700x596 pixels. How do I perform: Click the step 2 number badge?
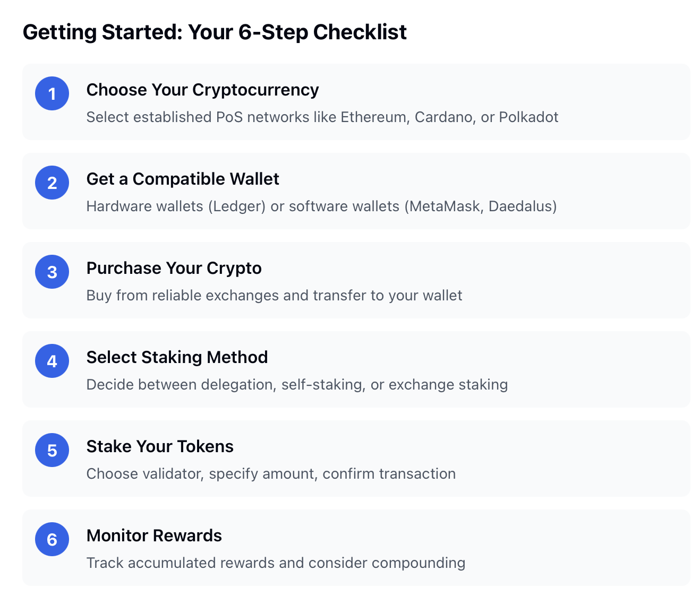[x=52, y=183]
